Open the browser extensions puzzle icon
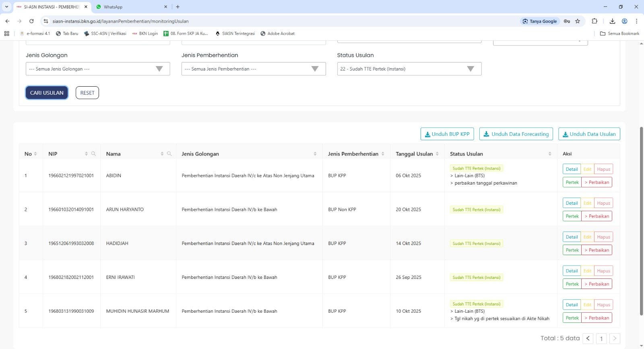This screenshot has height=349, width=644. point(594,21)
